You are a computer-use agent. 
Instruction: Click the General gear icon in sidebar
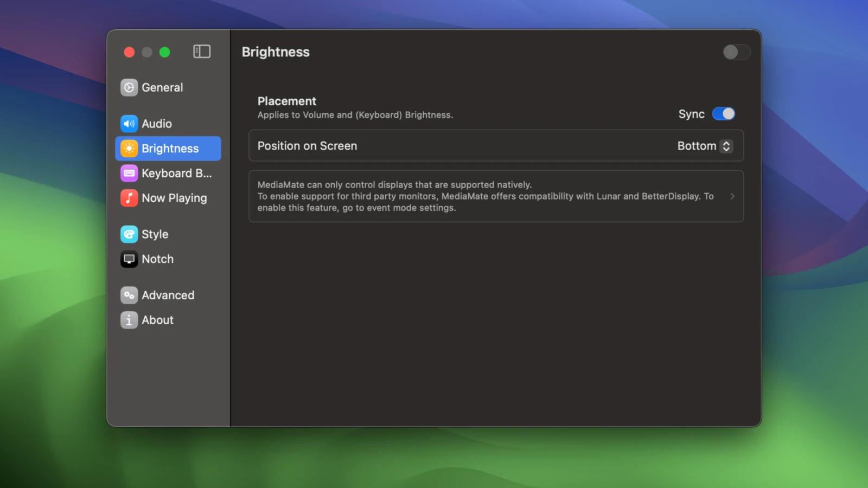click(x=129, y=87)
